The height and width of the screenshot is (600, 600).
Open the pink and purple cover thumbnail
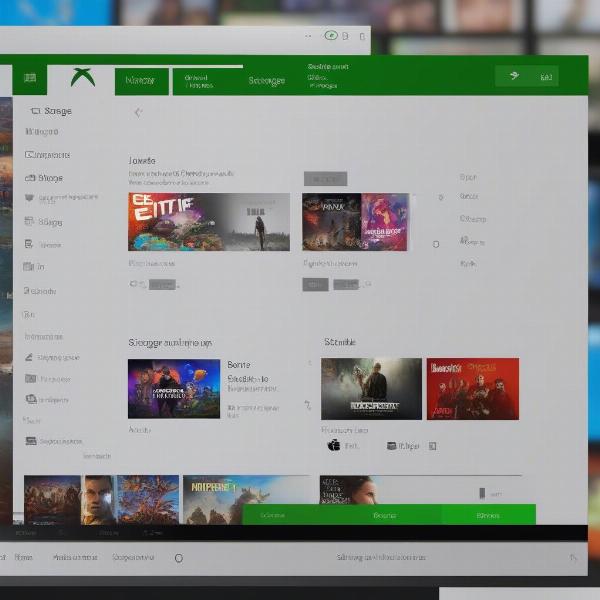click(385, 222)
